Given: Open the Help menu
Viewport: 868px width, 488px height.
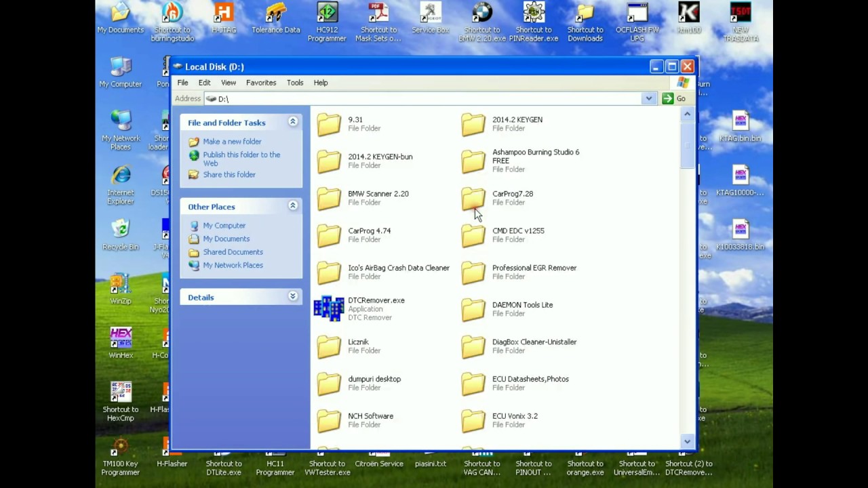Looking at the screenshot, I should point(321,83).
